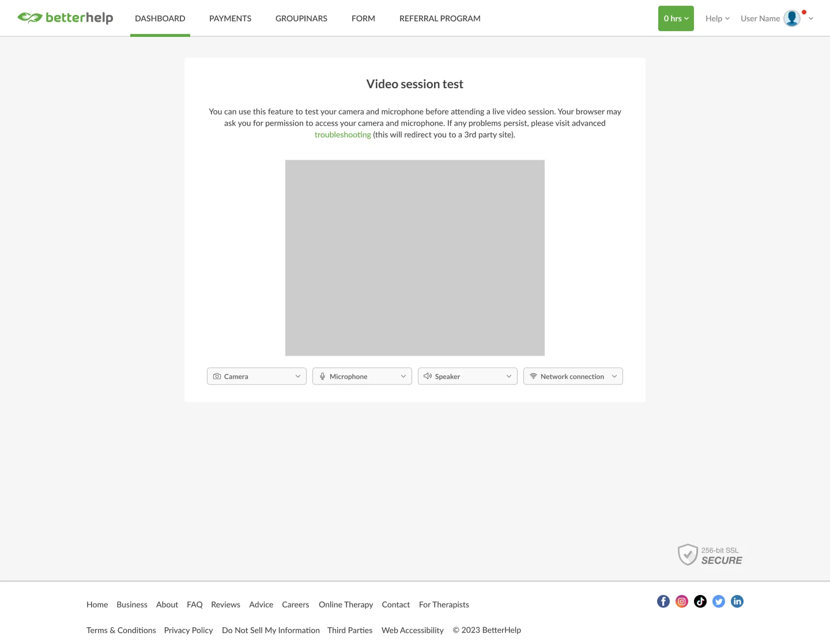Follow the troubleshooting link
830x644 pixels.
343,135
